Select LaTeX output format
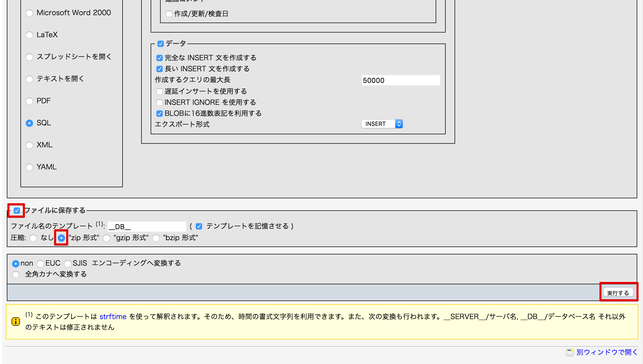The width and height of the screenshot is (643, 364). coord(29,35)
